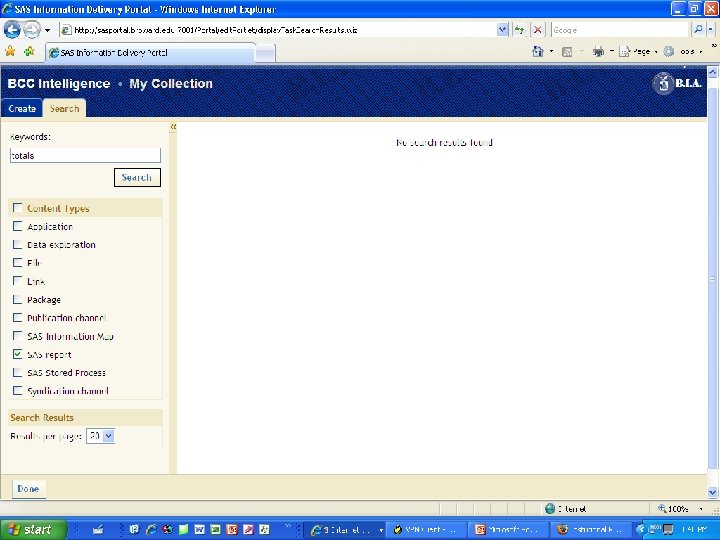Screen dimensions: 720x540
Task: Launch Excel from quick launch
Action: (x=215, y=529)
